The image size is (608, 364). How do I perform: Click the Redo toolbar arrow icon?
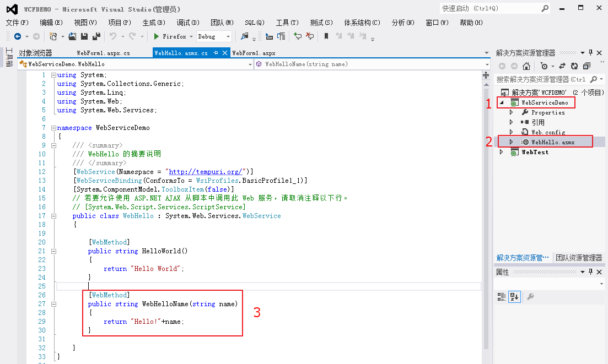[132, 36]
